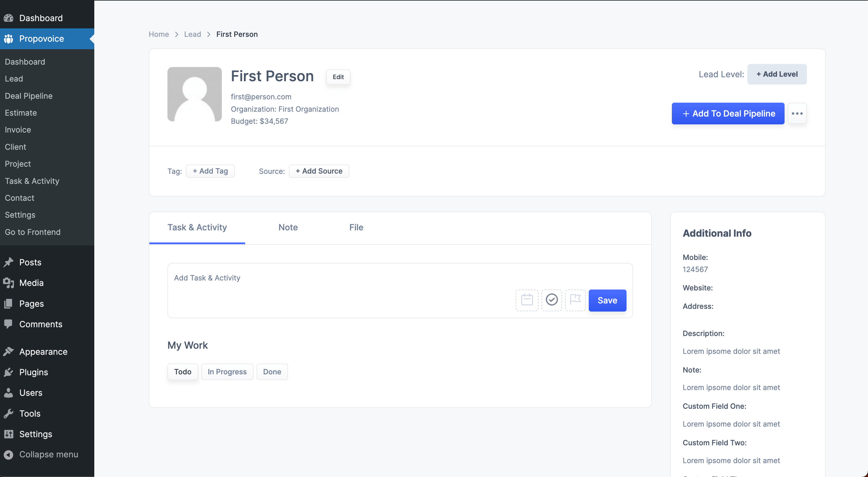Switch to the Note tab
Viewport: 868px width, 477px height.
click(x=288, y=227)
